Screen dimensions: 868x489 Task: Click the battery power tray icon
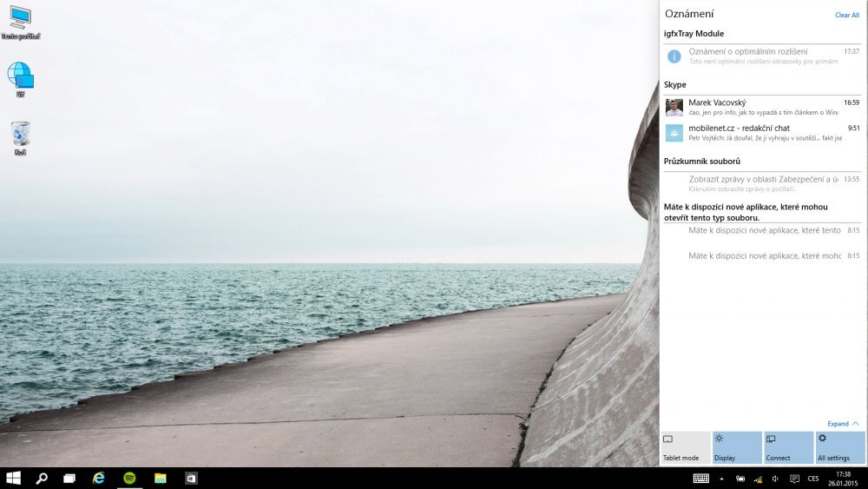click(x=740, y=479)
